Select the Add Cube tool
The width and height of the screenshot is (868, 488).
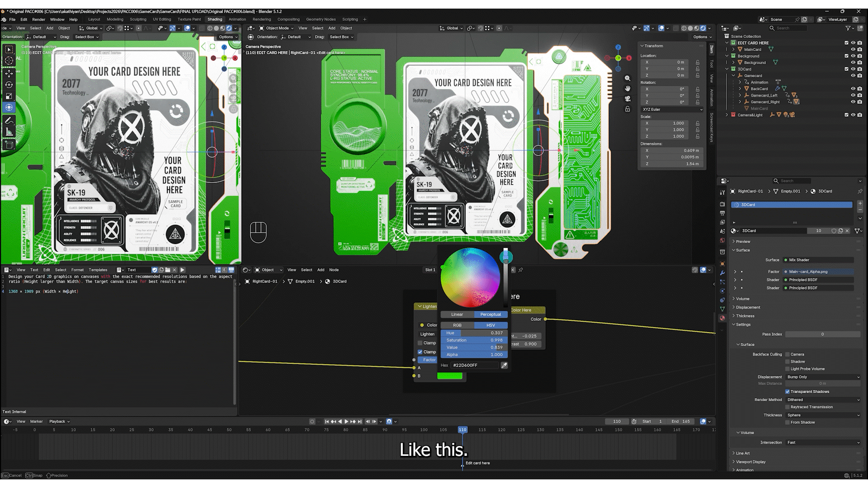(9, 145)
